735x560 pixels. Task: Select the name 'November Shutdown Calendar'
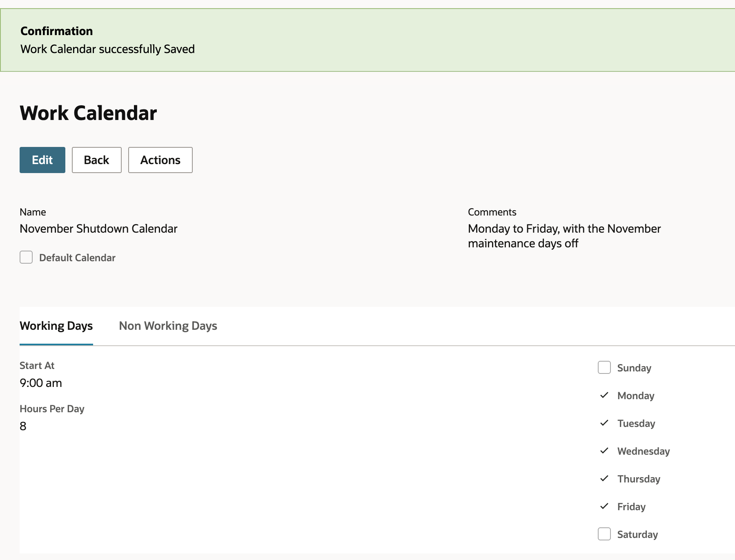tap(98, 229)
